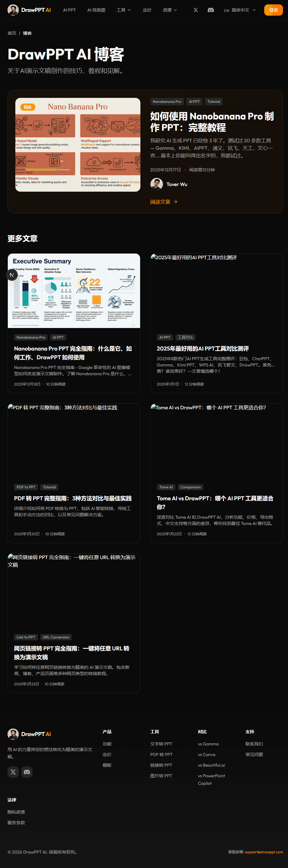288x868 pixels.
Task: Click the 更多文章 heading
Action: pyautogui.click(x=23, y=238)
